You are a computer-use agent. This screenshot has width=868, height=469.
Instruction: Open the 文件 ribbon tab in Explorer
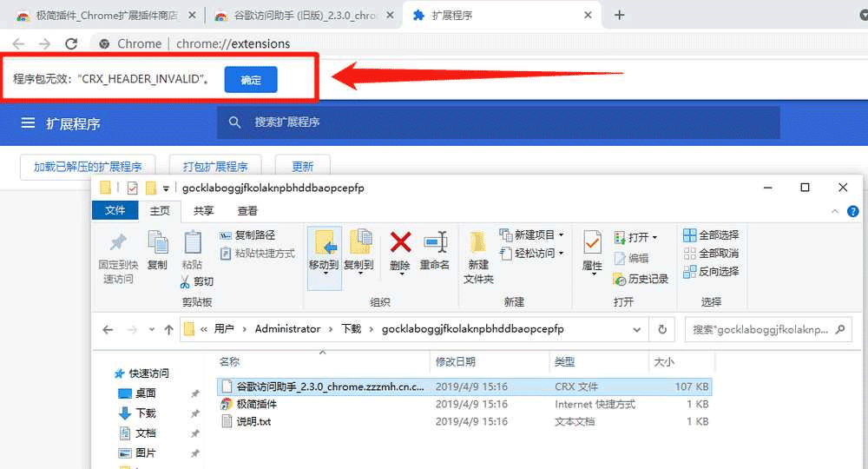pos(115,210)
